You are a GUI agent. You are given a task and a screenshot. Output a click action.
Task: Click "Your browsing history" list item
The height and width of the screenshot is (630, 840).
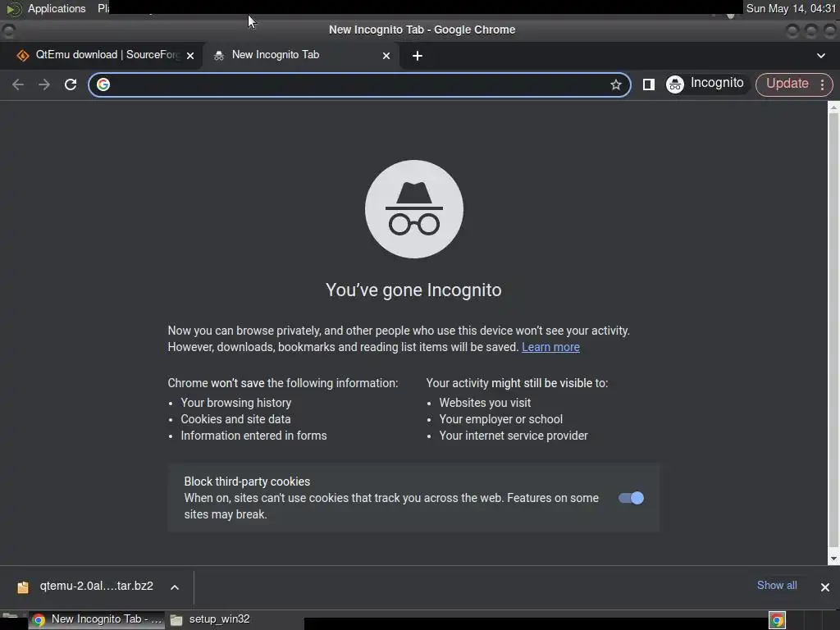tap(235, 403)
